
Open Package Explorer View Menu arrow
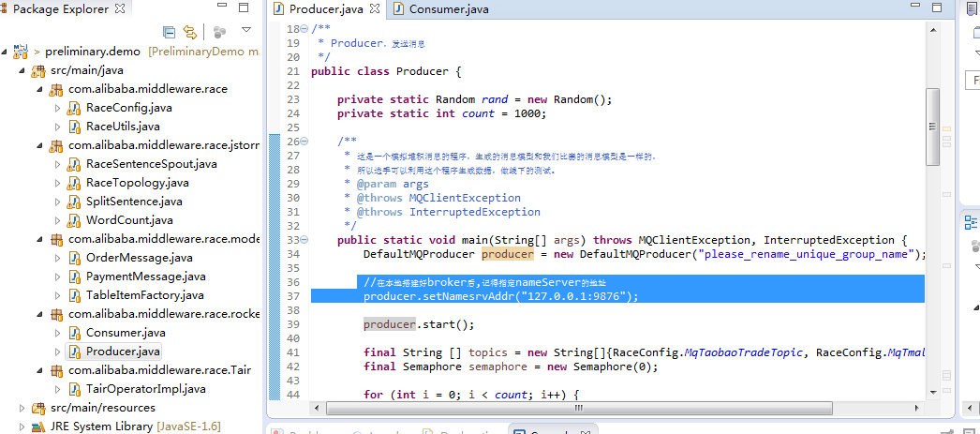tap(246, 31)
